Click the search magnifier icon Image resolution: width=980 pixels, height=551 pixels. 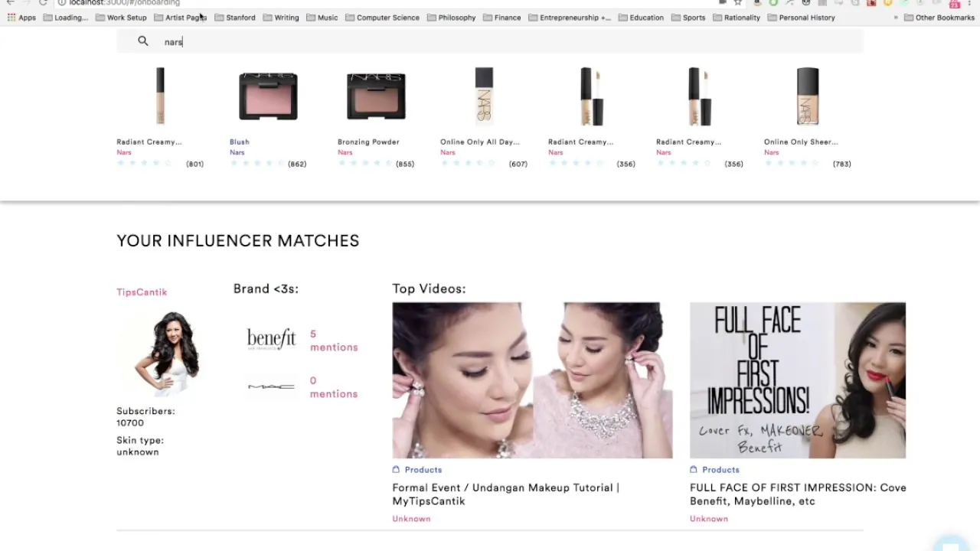143,41
